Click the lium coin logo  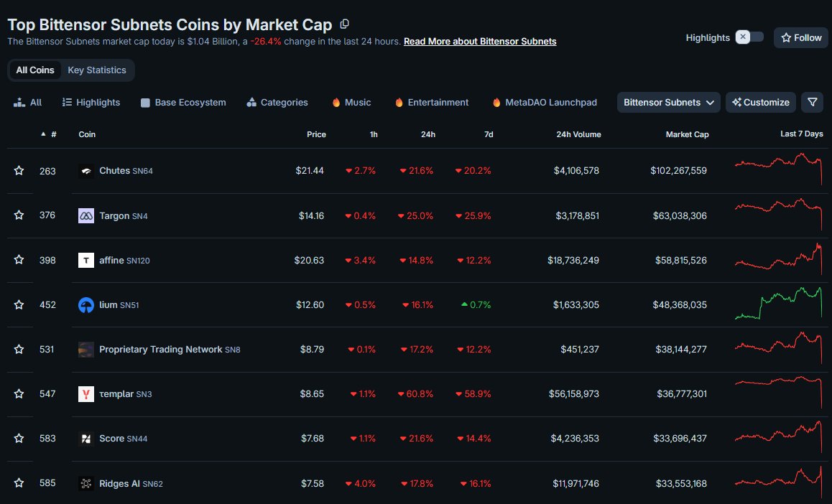86,305
